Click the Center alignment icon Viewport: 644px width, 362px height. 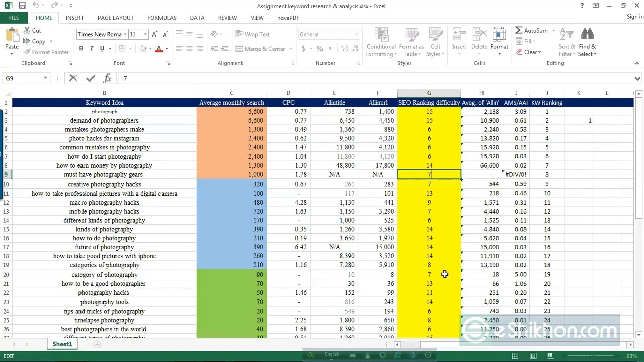click(x=190, y=49)
